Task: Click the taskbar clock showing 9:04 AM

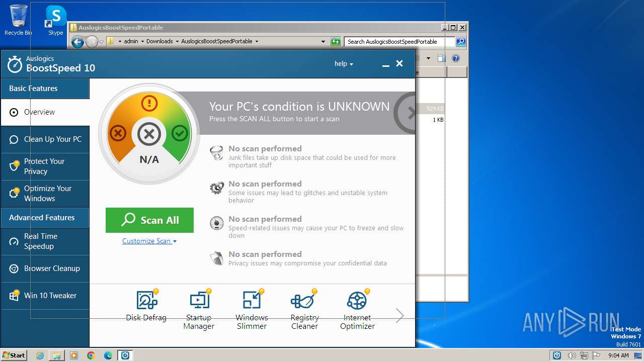Action: click(618, 355)
